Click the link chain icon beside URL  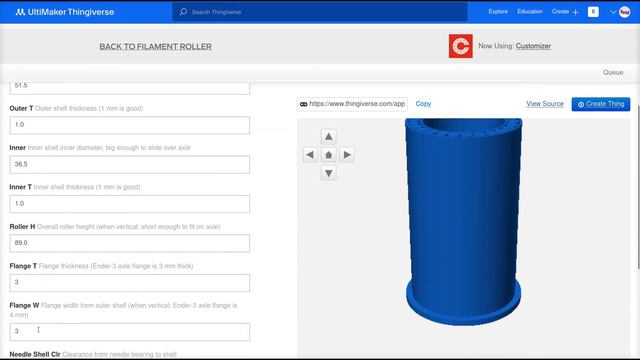303,104
